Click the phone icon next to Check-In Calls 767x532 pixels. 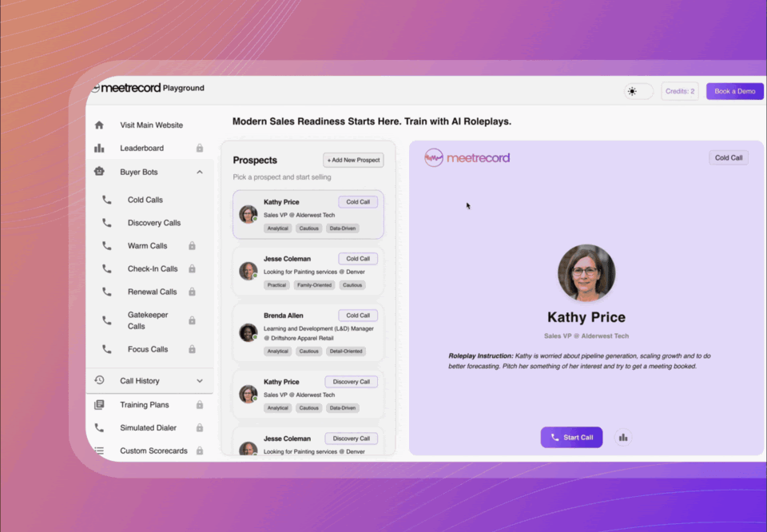click(x=106, y=268)
